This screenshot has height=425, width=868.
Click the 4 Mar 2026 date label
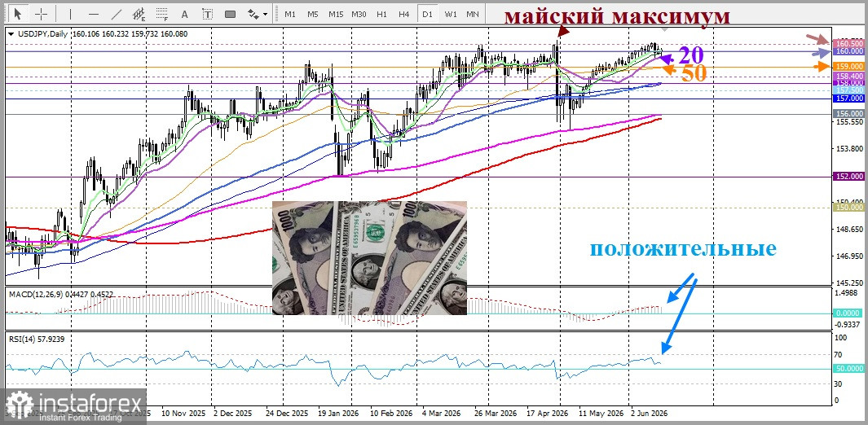click(x=441, y=414)
